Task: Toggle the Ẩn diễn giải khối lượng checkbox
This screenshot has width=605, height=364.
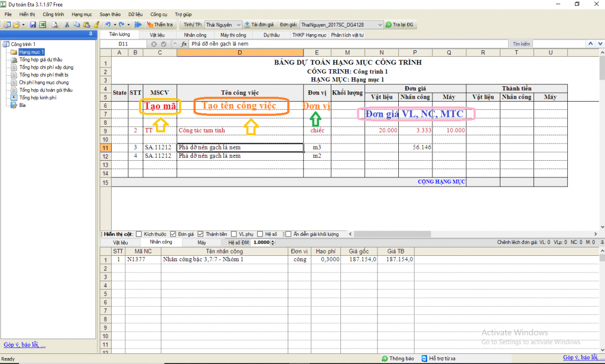Action: pyautogui.click(x=288, y=234)
